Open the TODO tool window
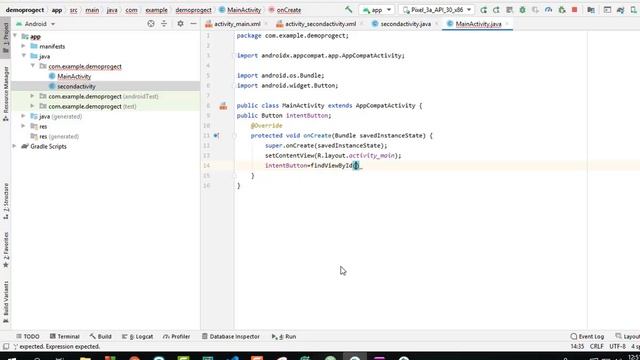 28,336
